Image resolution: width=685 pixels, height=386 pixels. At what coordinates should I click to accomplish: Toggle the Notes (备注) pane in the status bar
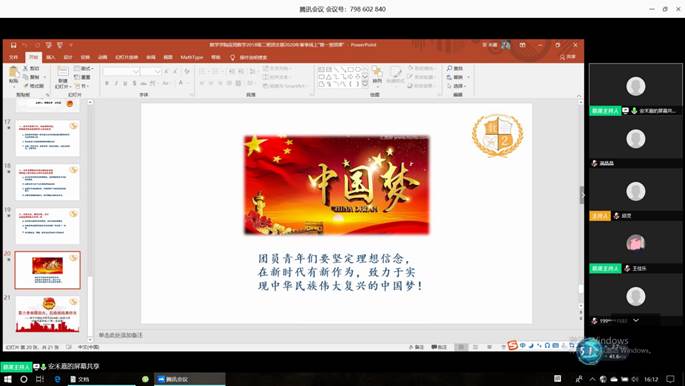416,347
